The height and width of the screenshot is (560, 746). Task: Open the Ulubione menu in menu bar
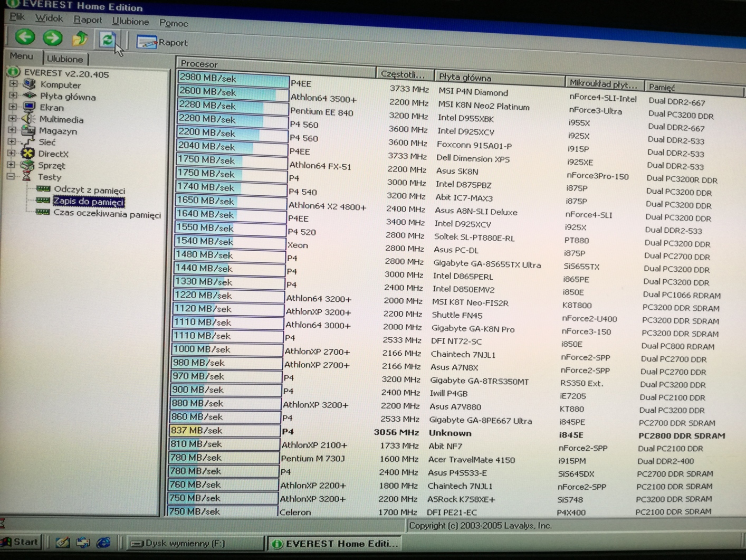130,22
